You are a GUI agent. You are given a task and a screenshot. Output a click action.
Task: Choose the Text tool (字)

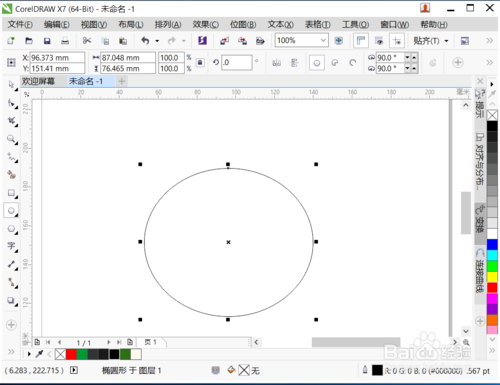[x=11, y=247]
